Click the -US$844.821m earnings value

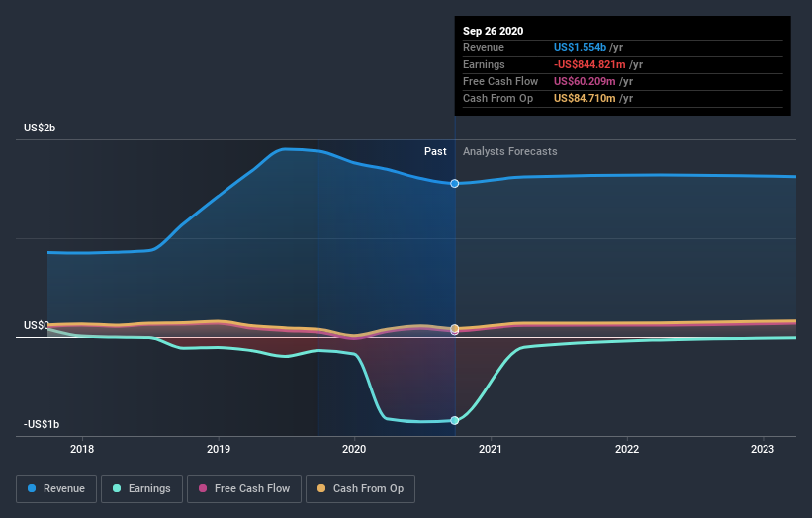[x=589, y=64]
